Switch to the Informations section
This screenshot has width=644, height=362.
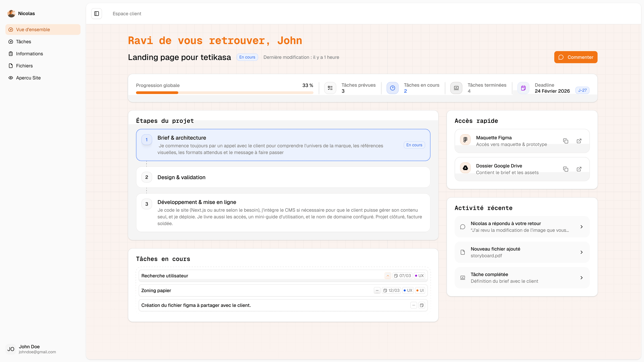pos(29,53)
